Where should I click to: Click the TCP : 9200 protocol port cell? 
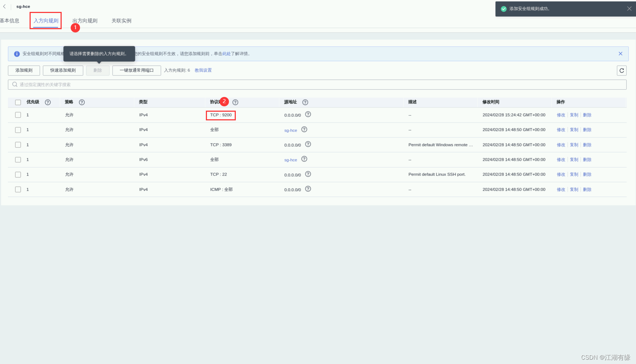pos(221,115)
